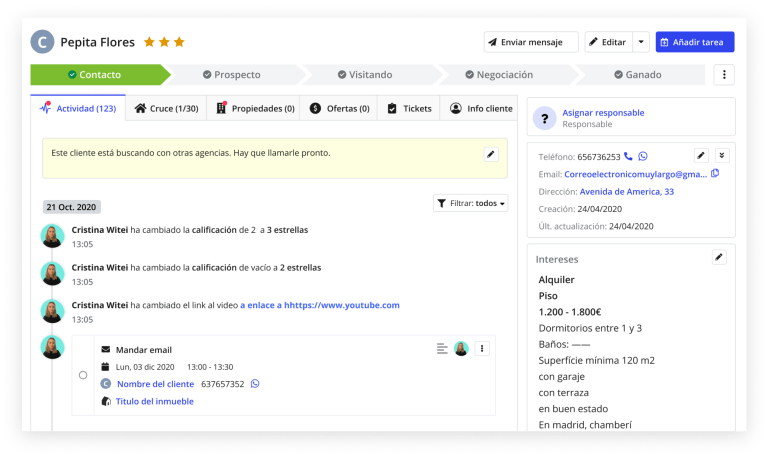Viewport: 768px width, 457px height.
Task: Expand the arrow next to Editar button
Action: pos(641,42)
